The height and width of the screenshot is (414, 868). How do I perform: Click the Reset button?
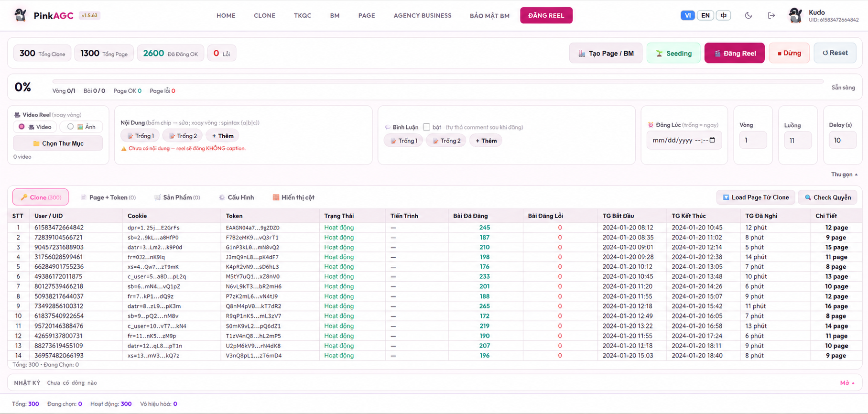click(x=835, y=53)
